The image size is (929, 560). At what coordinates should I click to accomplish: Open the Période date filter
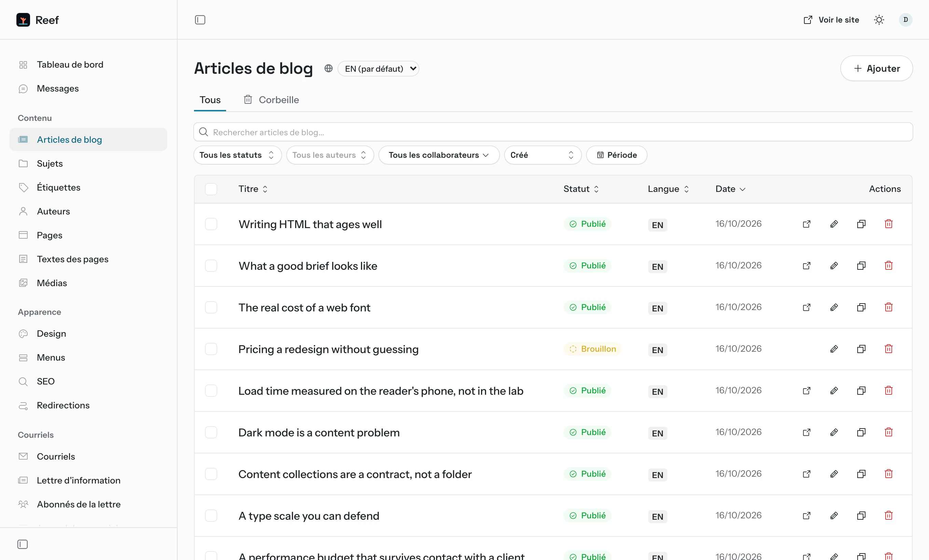[x=616, y=155]
